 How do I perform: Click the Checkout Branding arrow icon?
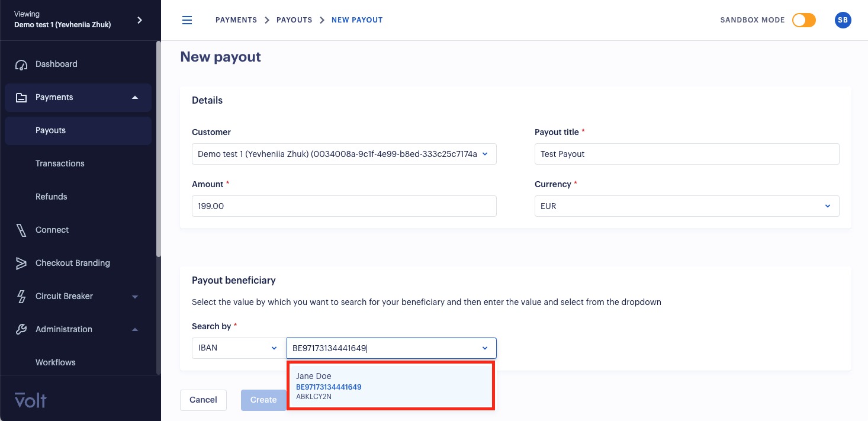point(21,263)
